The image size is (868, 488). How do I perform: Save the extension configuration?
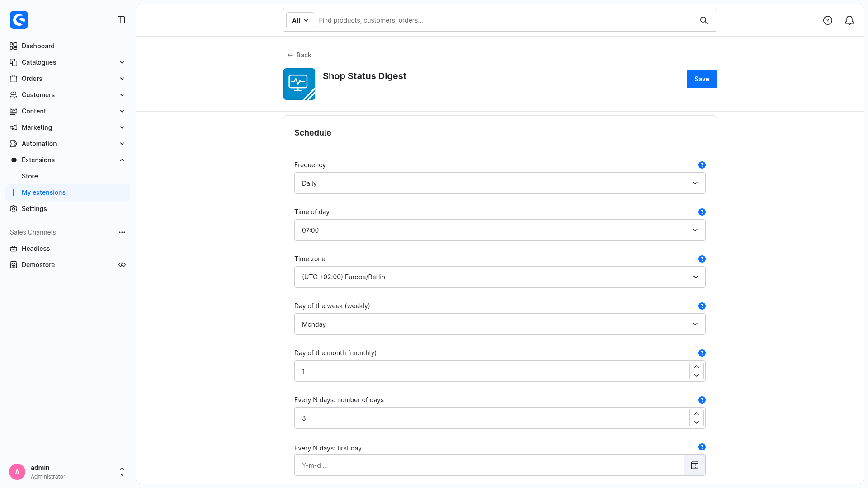tap(702, 79)
